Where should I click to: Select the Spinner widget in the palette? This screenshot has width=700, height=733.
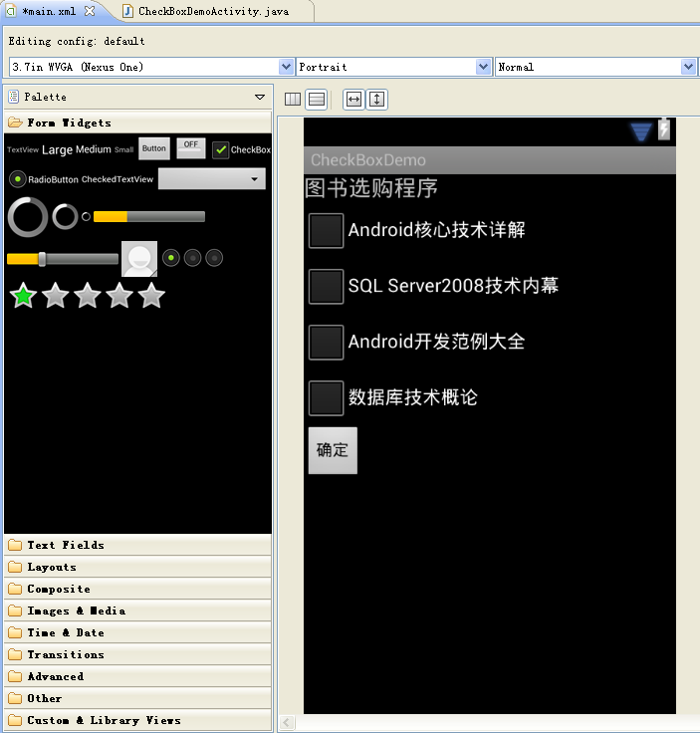[x=212, y=179]
